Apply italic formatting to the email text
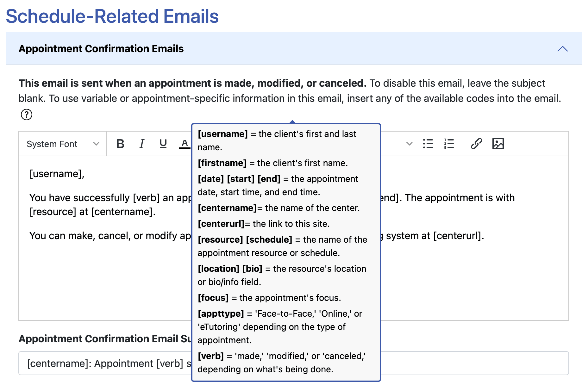 (x=141, y=144)
